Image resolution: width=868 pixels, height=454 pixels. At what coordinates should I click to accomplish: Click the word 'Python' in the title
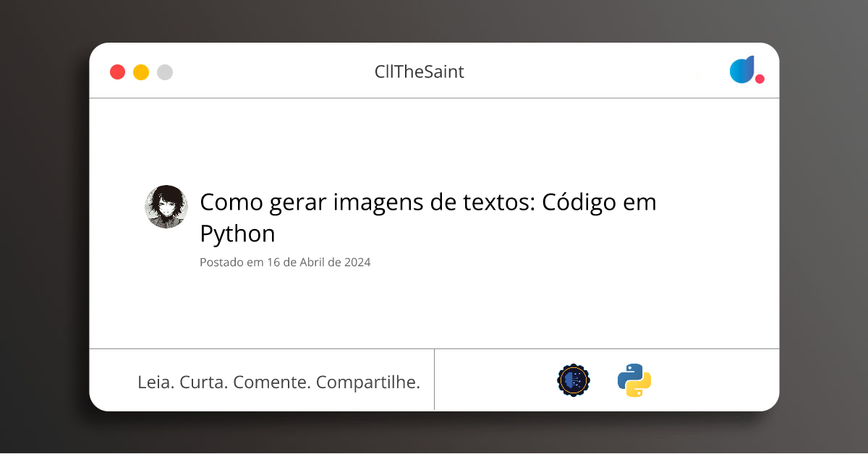coord(237,234)
